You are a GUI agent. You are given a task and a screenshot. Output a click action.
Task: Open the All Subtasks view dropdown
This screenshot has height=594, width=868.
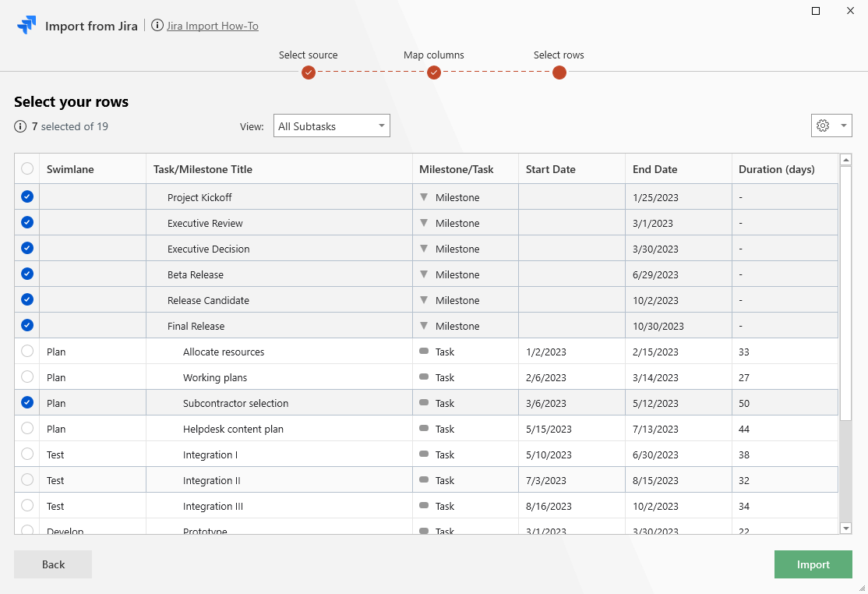331,126
